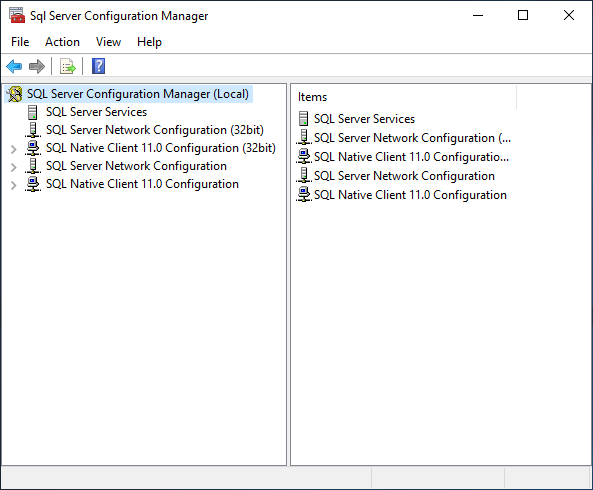This screenshot has height=490, width=593.
Task: Select SQL Server Network Configuration (32bit) in tree
Action: tap(155, 130)
